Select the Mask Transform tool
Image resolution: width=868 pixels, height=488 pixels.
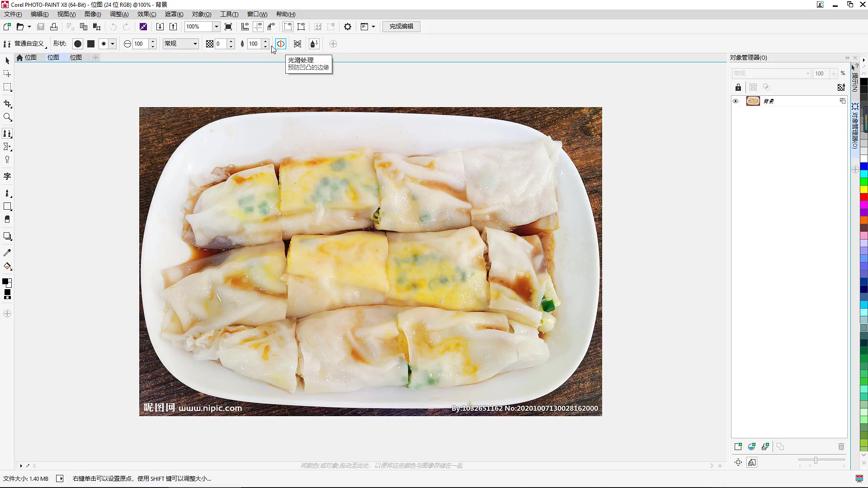(x=7, y=73)
